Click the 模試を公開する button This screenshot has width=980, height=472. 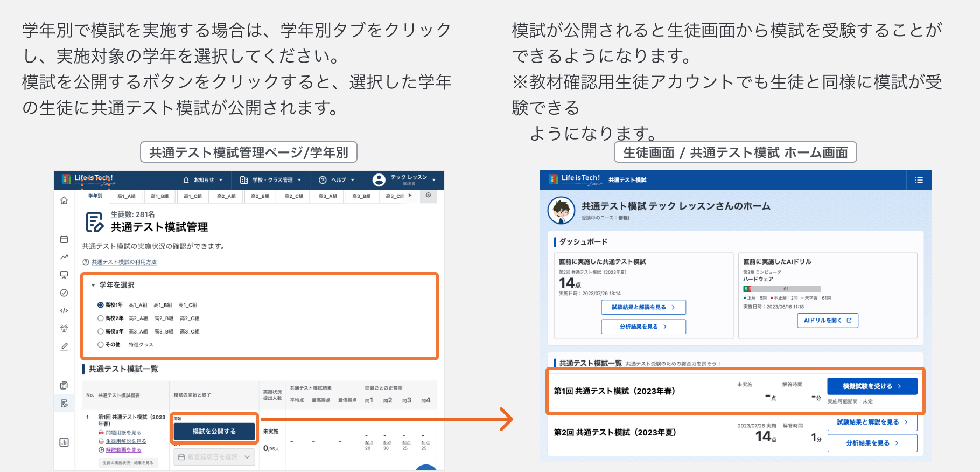pyautogui.click(x=214, y=431)
